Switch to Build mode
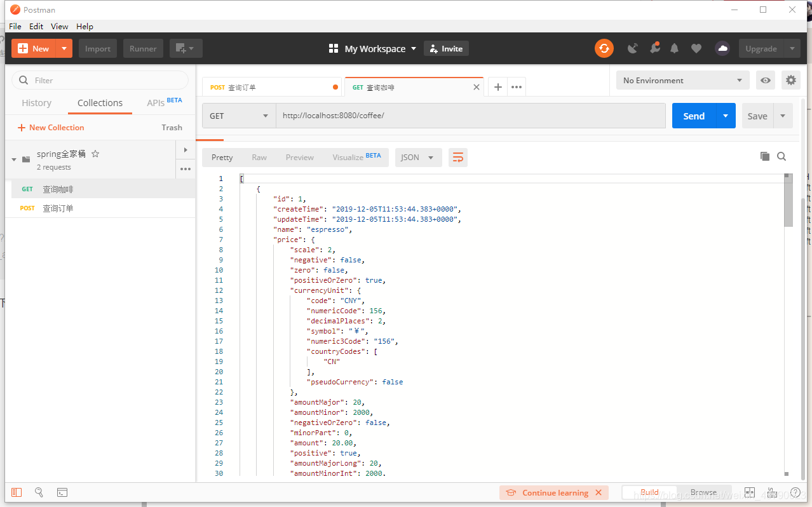Viewport: 812px width, 507px height. point(649,492)
